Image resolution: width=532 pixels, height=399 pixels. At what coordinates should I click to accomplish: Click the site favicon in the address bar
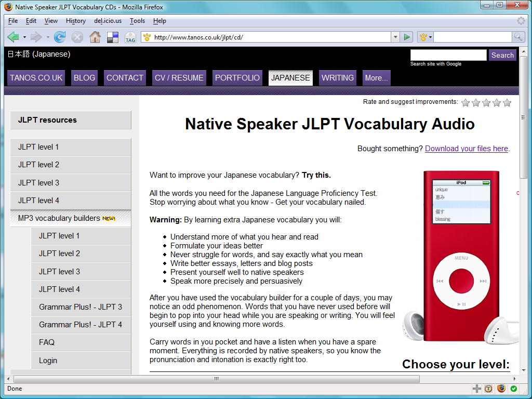point(147,37)
